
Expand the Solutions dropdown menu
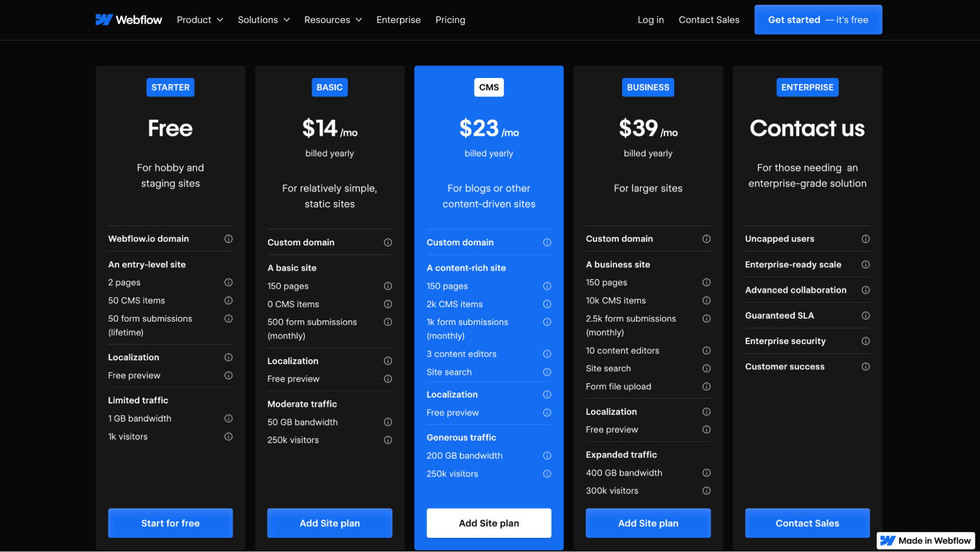pyautogui.click(x=264, y=20)
